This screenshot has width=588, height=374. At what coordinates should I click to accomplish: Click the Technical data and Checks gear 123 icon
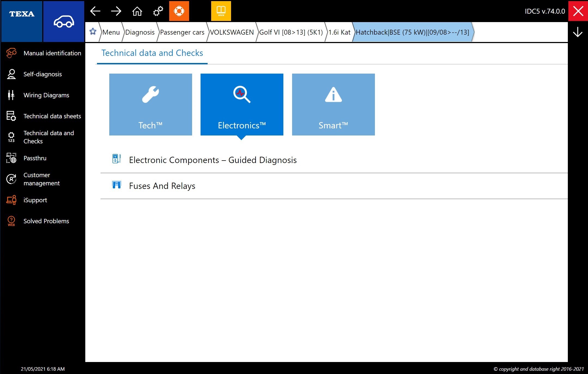[x=11, y=137]
